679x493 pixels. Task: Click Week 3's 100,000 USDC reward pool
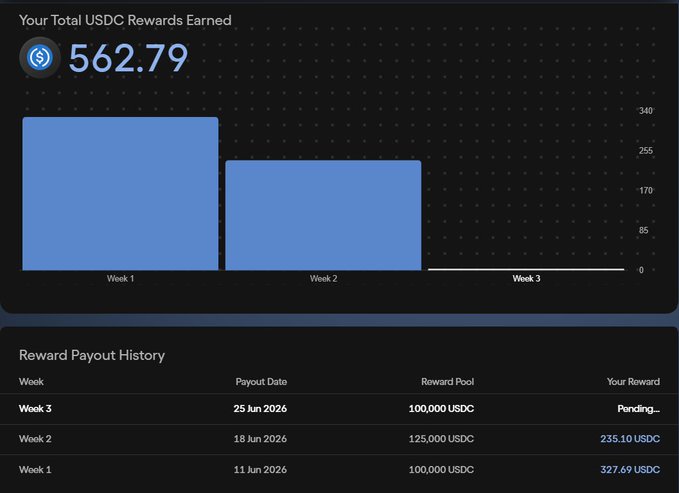point(441,409)
